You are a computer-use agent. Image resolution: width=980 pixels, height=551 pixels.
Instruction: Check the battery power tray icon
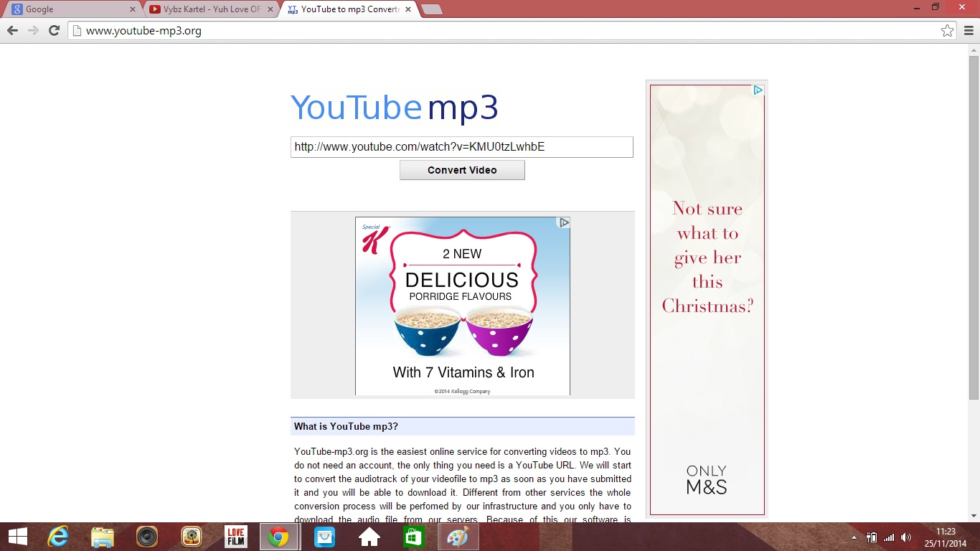(x=872, y=537)
